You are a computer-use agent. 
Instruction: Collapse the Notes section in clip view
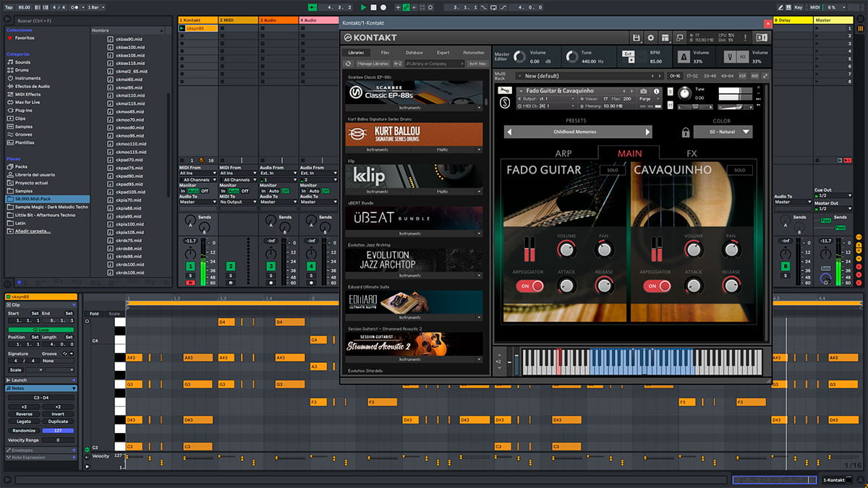(x=41, y=388)
